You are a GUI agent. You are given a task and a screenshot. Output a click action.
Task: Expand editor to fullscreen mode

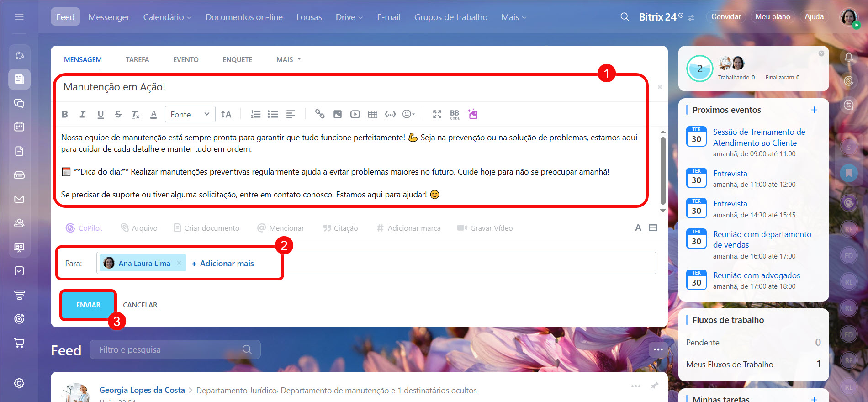[x=437, y=114]
